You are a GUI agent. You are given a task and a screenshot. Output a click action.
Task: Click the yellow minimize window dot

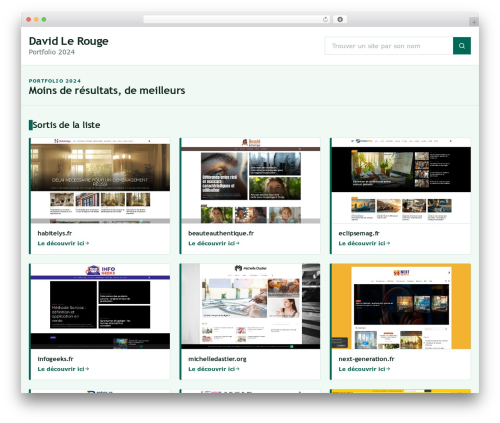[36, 19]
